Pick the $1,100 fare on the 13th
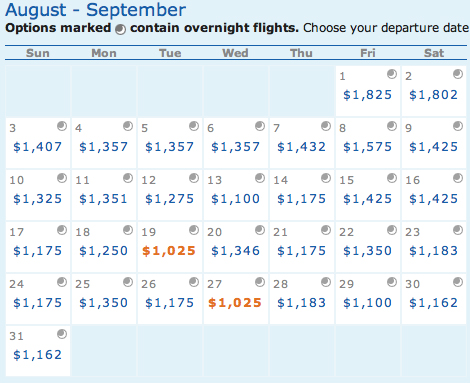The image size is (470, 383). pyautogui.click(x=235, y=199)
